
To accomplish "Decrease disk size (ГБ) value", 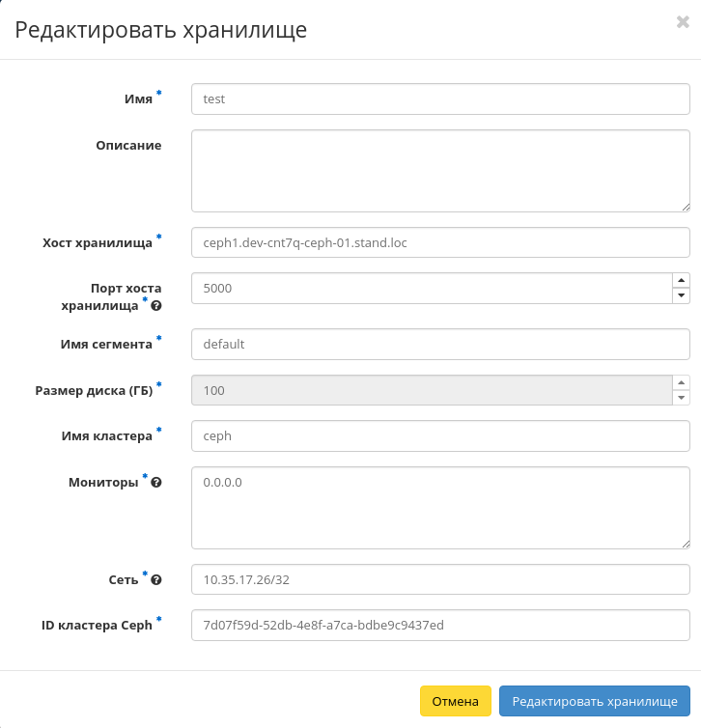I will click(681, 398).
